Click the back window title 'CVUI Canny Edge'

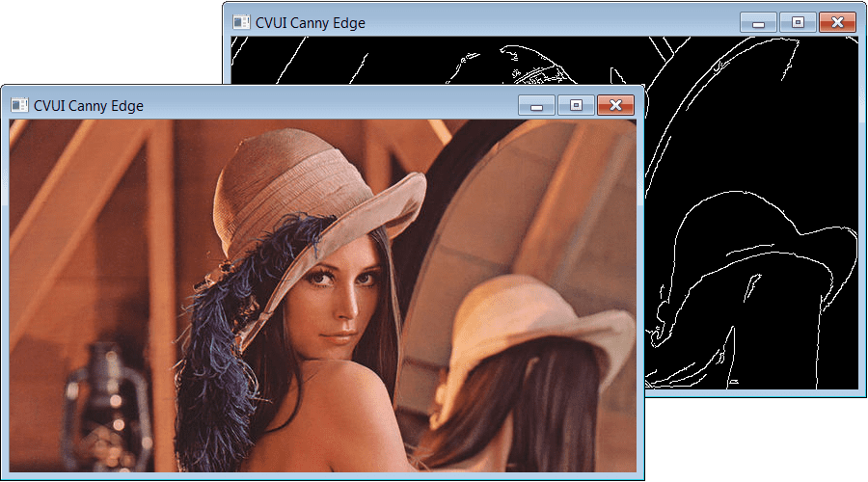click(x=310, y=23)
